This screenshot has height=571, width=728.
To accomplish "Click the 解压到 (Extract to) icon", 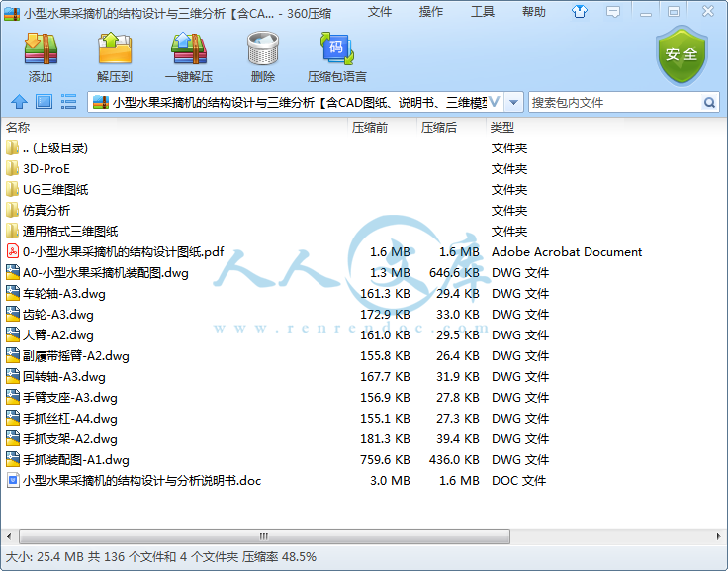I will click(115, 48).
